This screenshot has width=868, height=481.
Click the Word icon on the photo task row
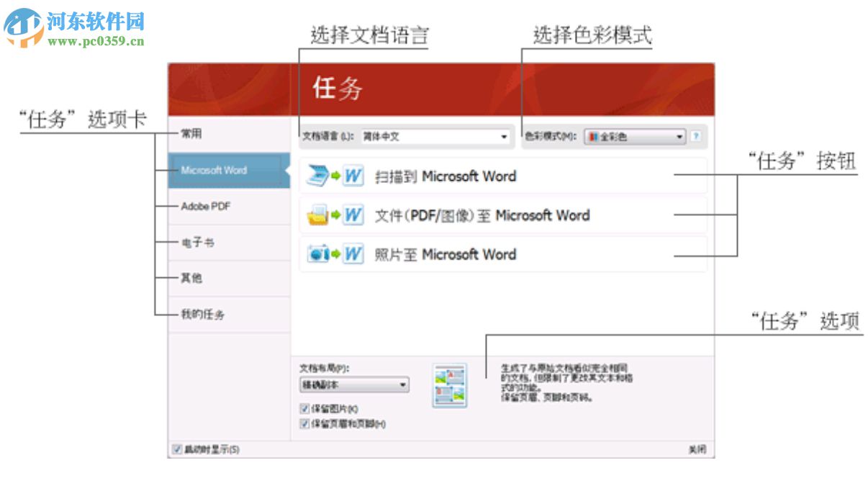352,254
